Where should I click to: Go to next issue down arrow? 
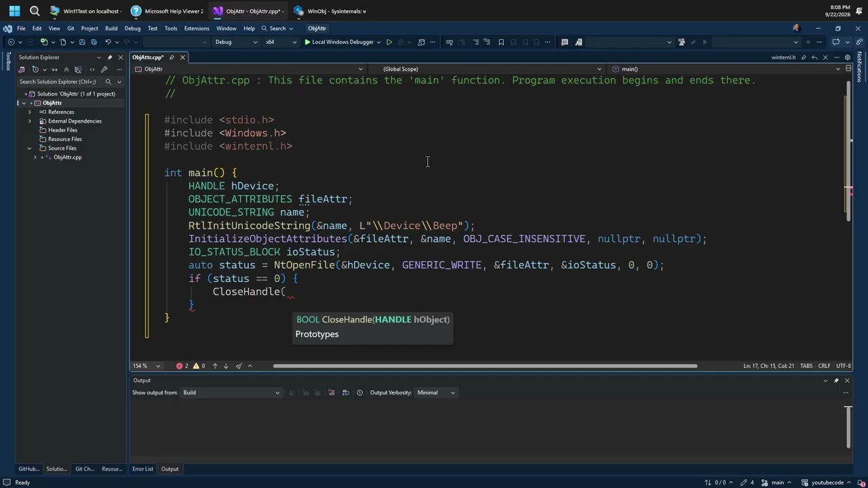[x=226, y=366]
